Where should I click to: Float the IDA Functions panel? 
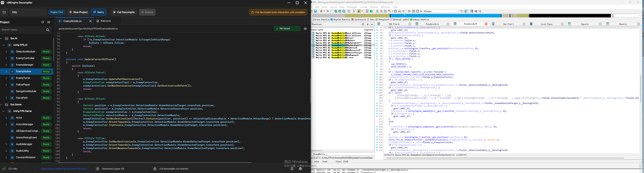[368, 25]
